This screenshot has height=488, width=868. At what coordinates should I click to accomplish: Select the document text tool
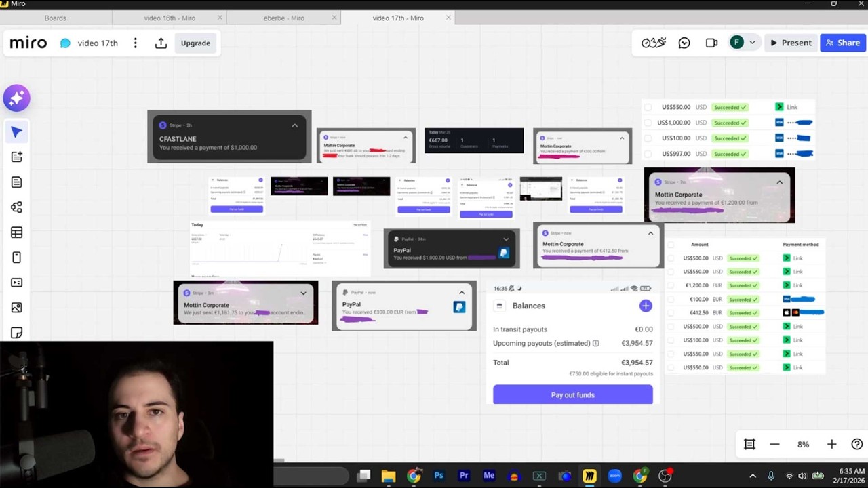[16, 182]
